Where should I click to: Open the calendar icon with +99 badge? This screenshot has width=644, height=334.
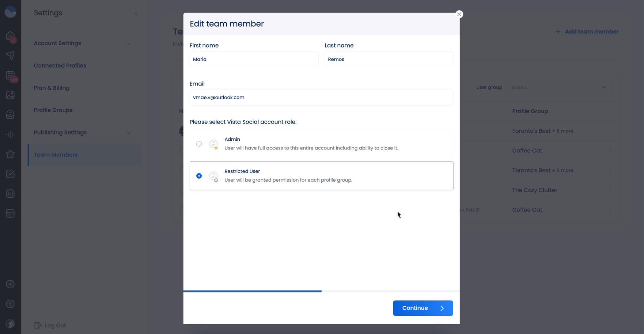pos(10,76)
